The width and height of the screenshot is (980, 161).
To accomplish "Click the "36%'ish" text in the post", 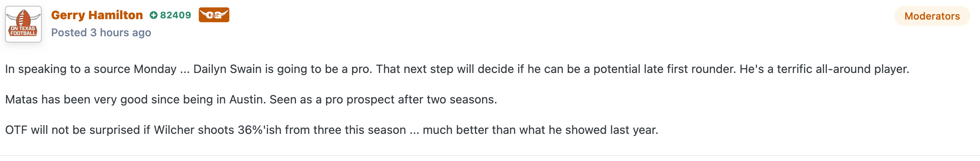I will (x=260, y=130).
